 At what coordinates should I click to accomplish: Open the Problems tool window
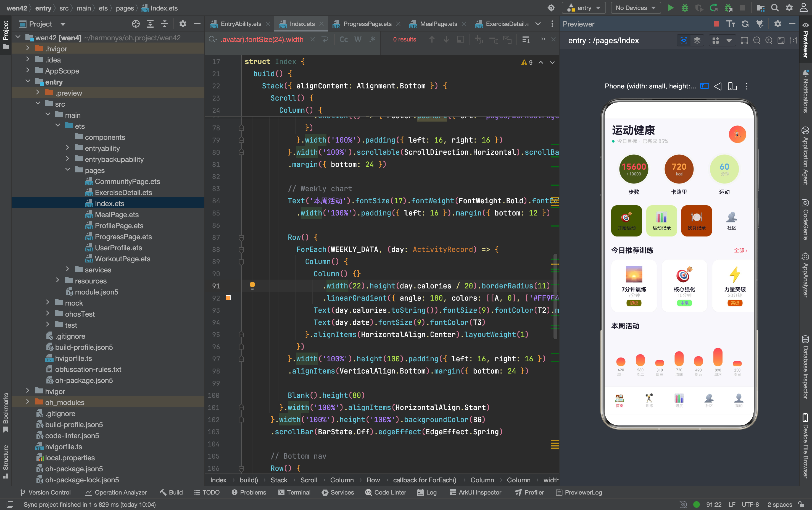click(249, 493)
